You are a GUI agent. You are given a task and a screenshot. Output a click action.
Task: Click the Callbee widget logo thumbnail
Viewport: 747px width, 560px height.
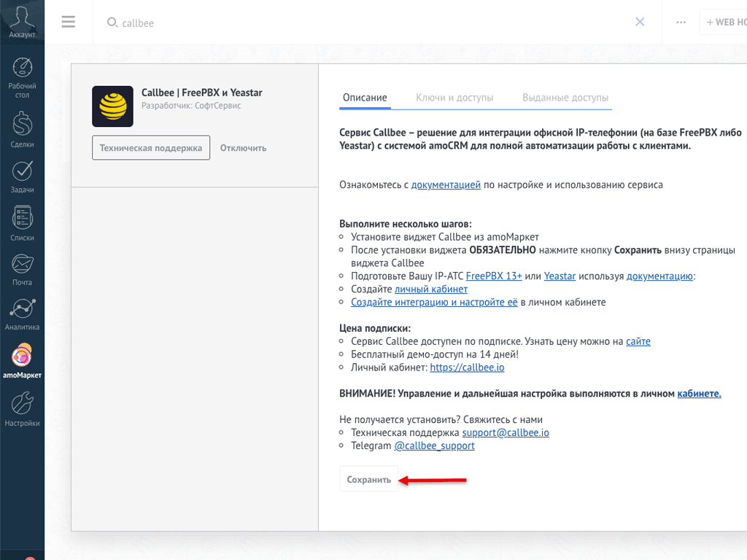[112, 106]
